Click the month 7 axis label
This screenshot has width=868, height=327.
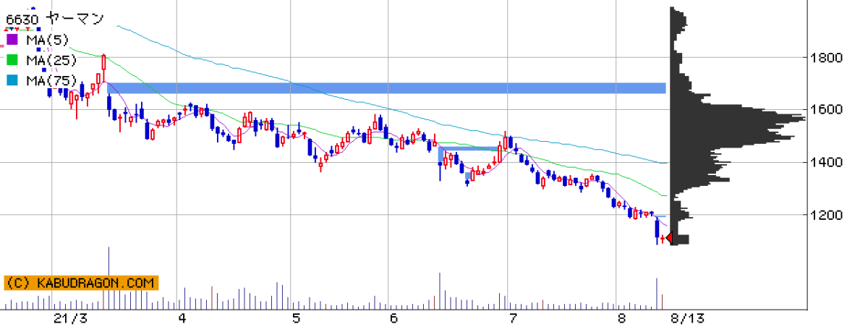click(512, 318)
